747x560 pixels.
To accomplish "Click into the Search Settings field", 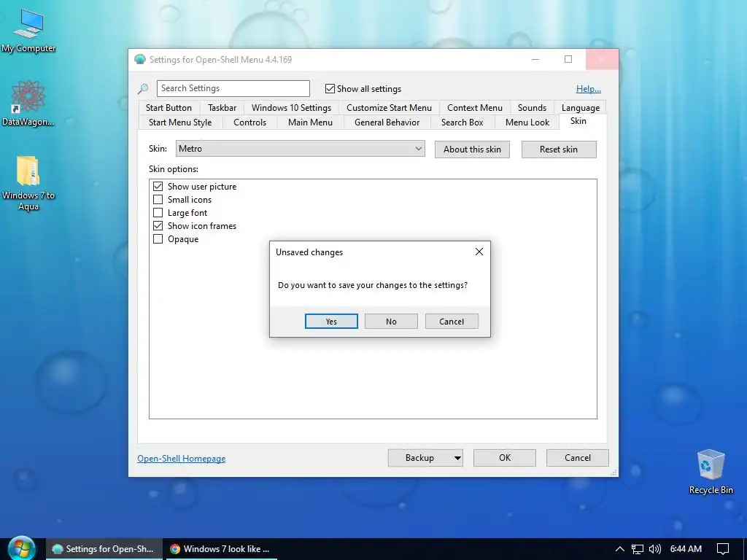I will [233, 88].
